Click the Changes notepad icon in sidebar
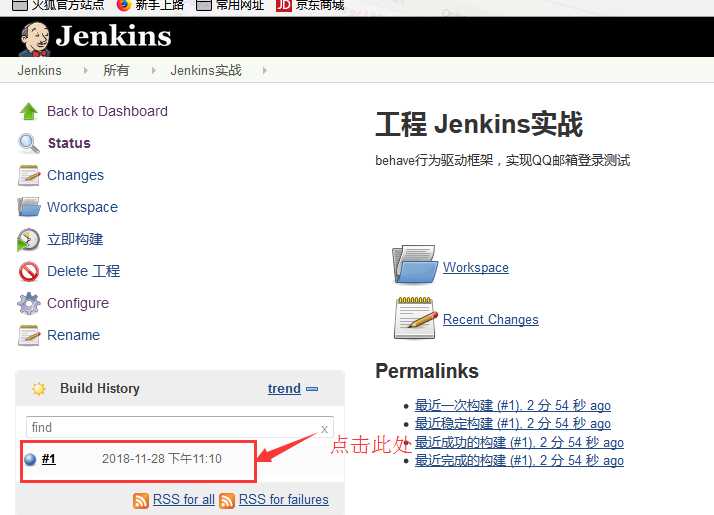Viewport: 714px width, 515px height. pyautogui.click(x=29, y=175)
